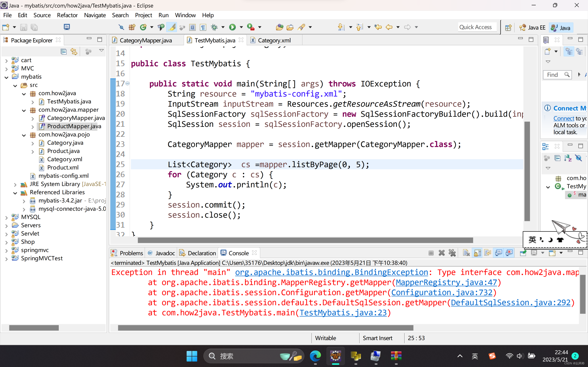Click Collapse All in Package Explorer
This screenshot has height=367, width=588.
[x=63, y=51]
